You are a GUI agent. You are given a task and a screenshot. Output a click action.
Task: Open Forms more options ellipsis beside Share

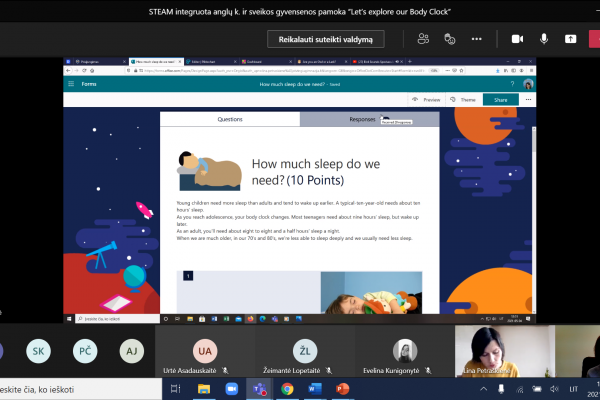[528, 100]
